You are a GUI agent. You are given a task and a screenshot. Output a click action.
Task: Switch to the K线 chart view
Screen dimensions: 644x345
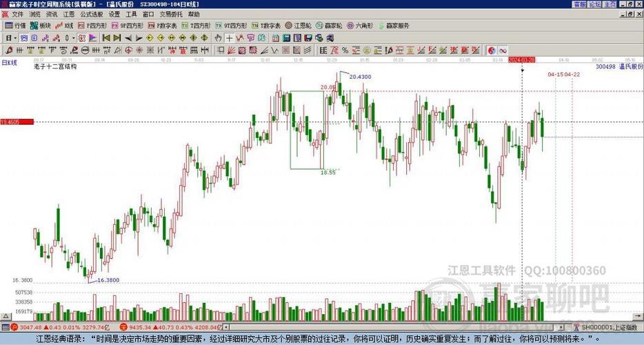click(x=64, y=26)
